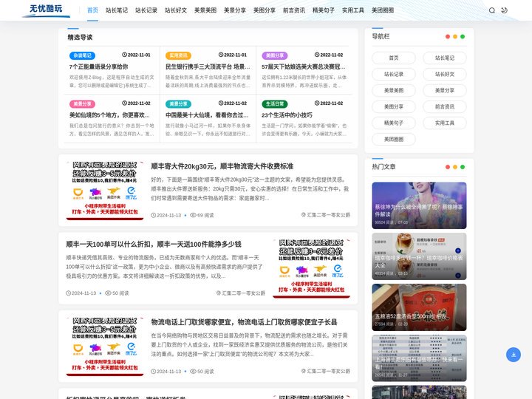The image size is (532, 399).
Task: Click the 首页 button in sidebar 导航栏
Action: point(394,58)
